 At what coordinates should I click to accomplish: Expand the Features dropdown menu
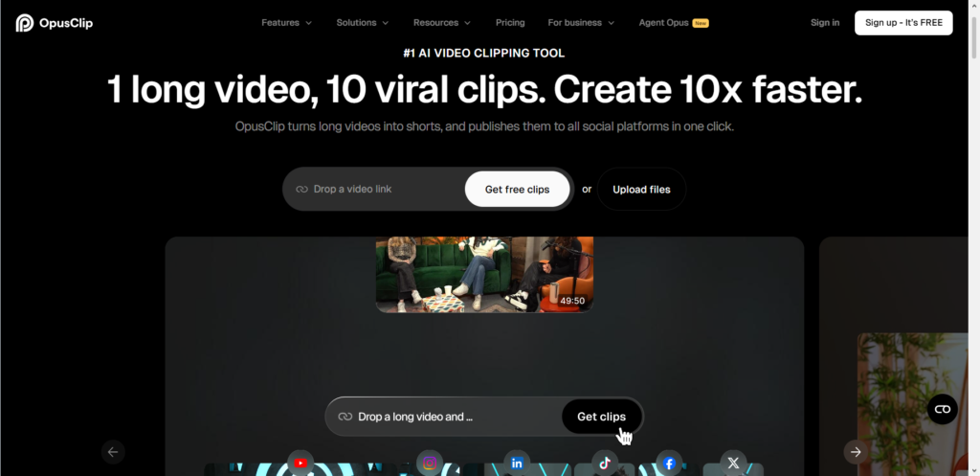click(286, 23)
